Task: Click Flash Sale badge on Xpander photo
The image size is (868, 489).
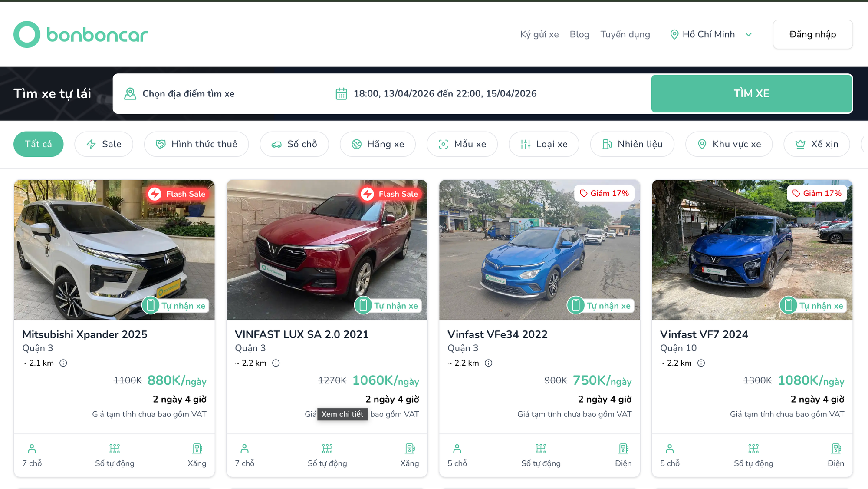Action: tap(177, 194)
